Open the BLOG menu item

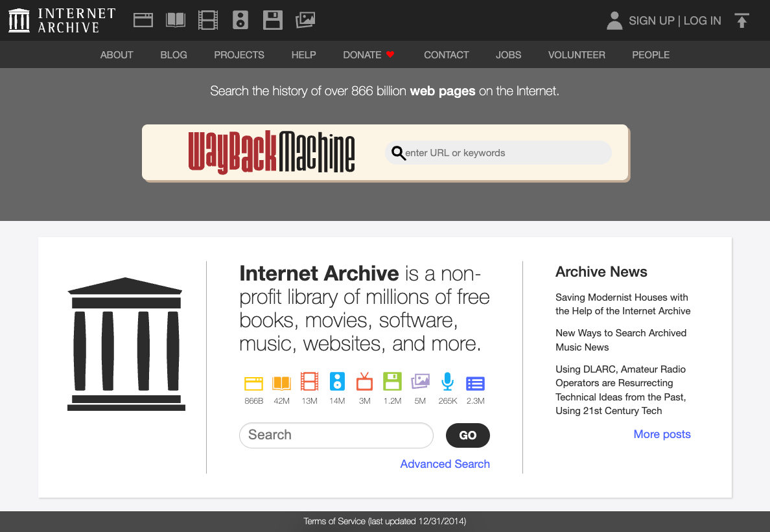point(174,55)
